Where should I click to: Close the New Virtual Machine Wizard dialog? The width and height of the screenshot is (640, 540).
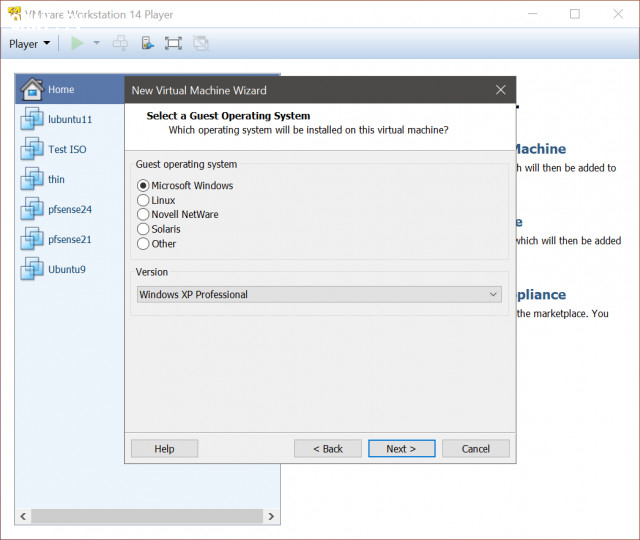coord(501,90)
